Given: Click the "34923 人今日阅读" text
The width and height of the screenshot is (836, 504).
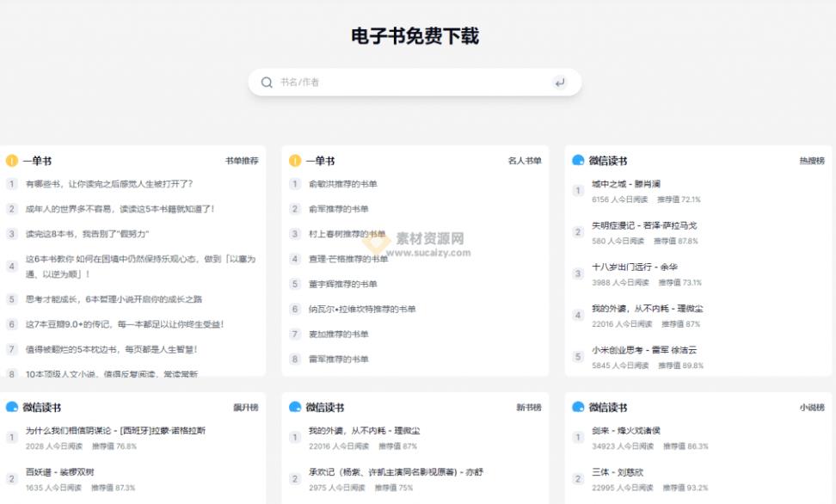Looking at the screenshot, I should coord(623,446).
